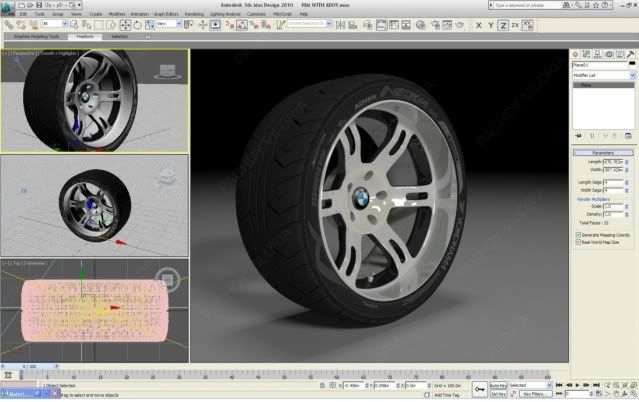The height and width of the screenshot is (402, 639).
Task: Open the Modifier List dropdown
Action: tap(604, 75)
